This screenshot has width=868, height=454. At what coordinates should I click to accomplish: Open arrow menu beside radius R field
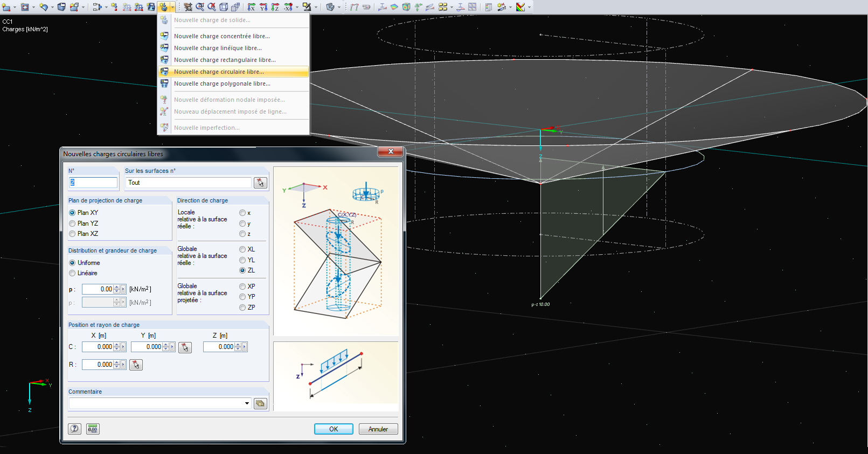pos(123,365)
